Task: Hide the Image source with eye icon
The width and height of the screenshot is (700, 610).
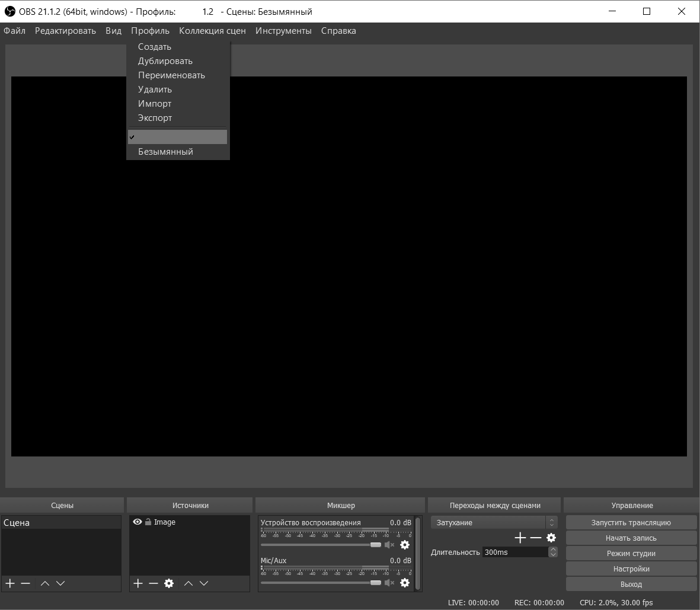Action: coord(138,522)
